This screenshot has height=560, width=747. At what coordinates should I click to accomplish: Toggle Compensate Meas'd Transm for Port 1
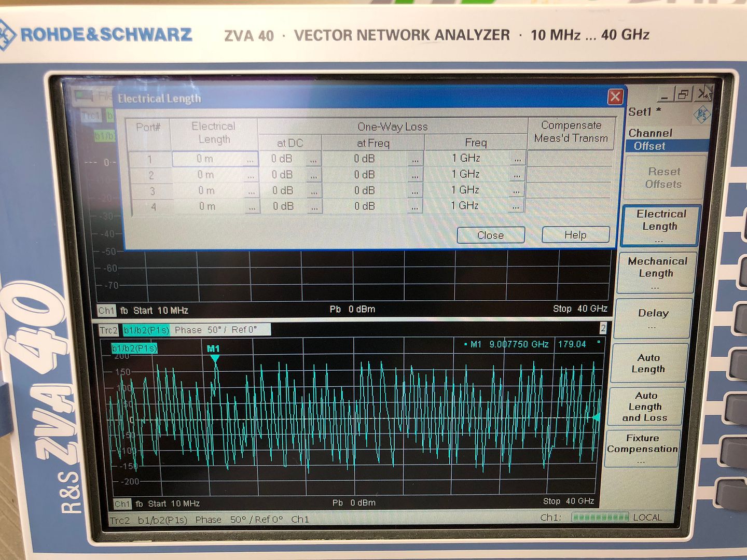(570, 158)
